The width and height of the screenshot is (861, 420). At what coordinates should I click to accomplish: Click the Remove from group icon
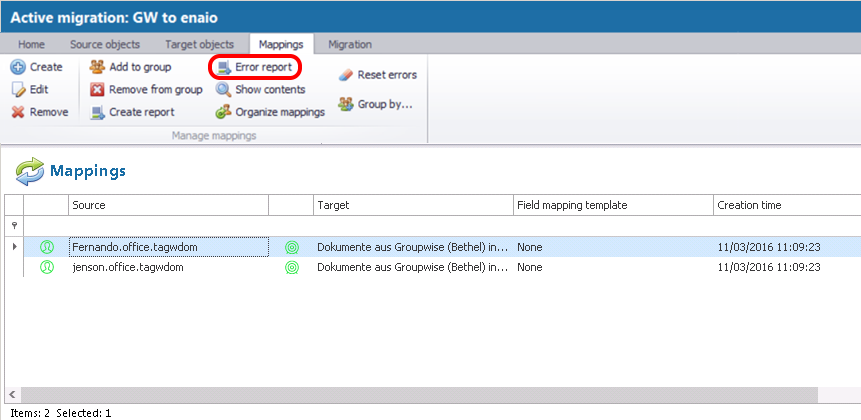click(x=97, y=90)
